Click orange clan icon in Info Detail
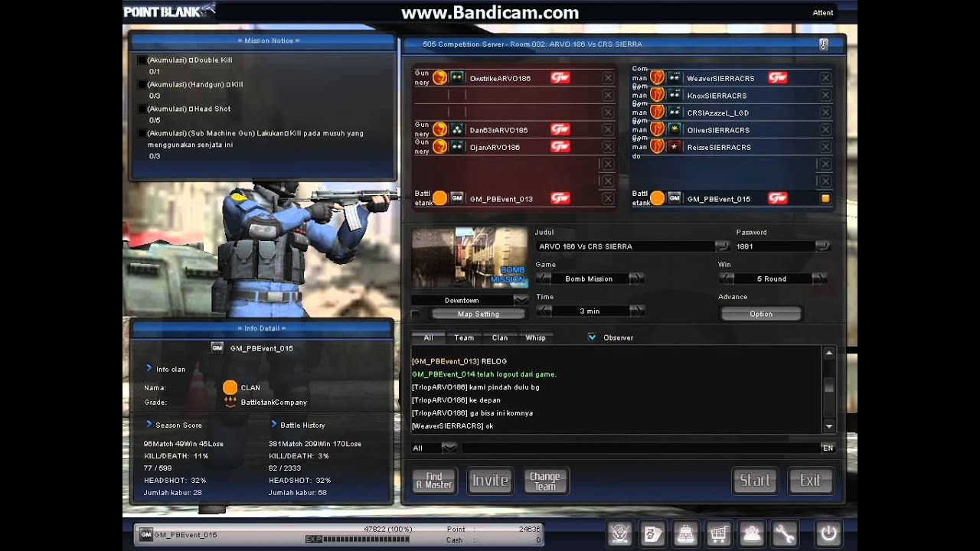 click(x=230, y=388)
